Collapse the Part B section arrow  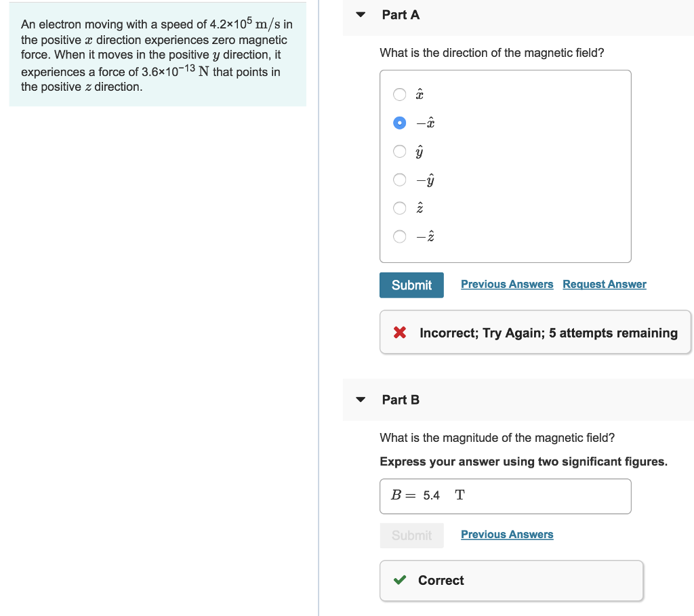[x=361, y=400]
